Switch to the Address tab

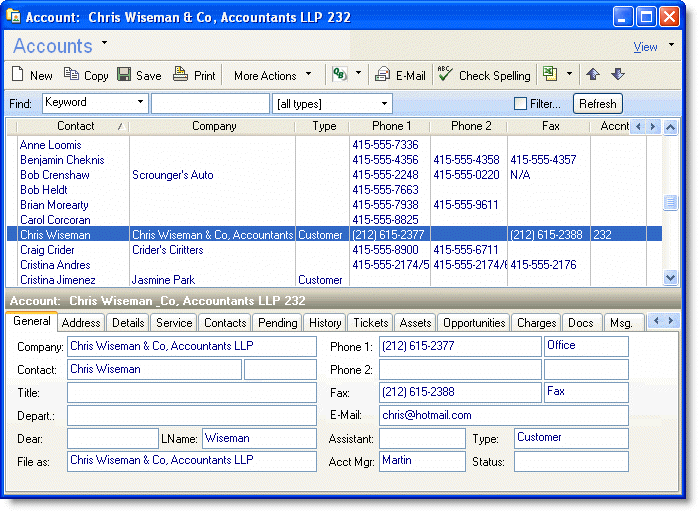tap(81, 323)
